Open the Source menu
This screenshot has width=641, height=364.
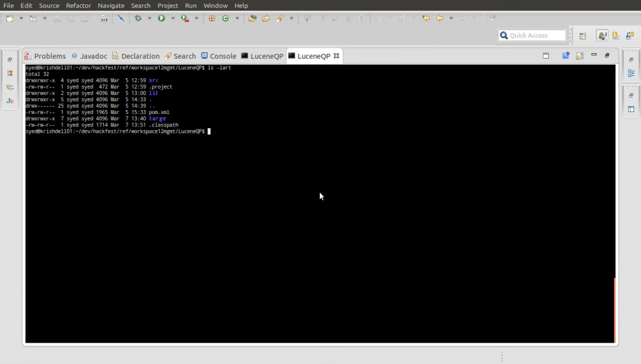[x=49, y=6]
